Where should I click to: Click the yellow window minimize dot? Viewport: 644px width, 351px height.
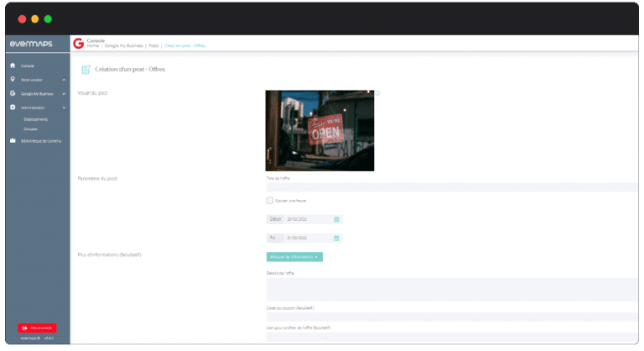pos(35,19)
